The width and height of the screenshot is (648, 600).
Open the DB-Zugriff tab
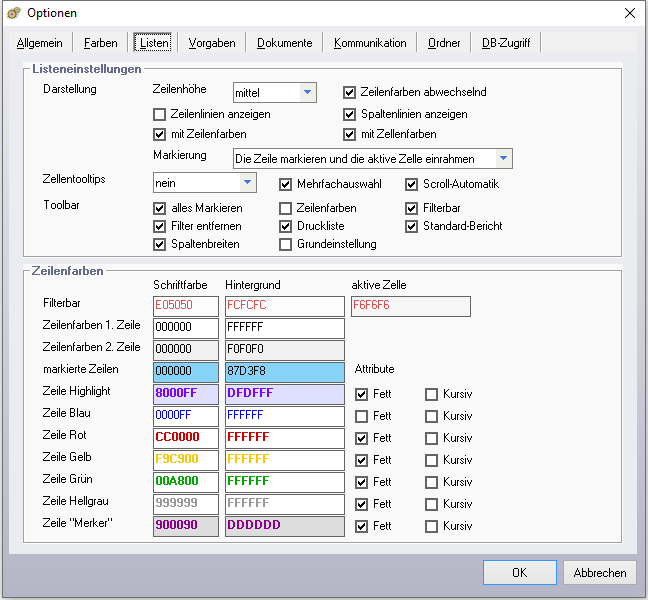point(506,43)
